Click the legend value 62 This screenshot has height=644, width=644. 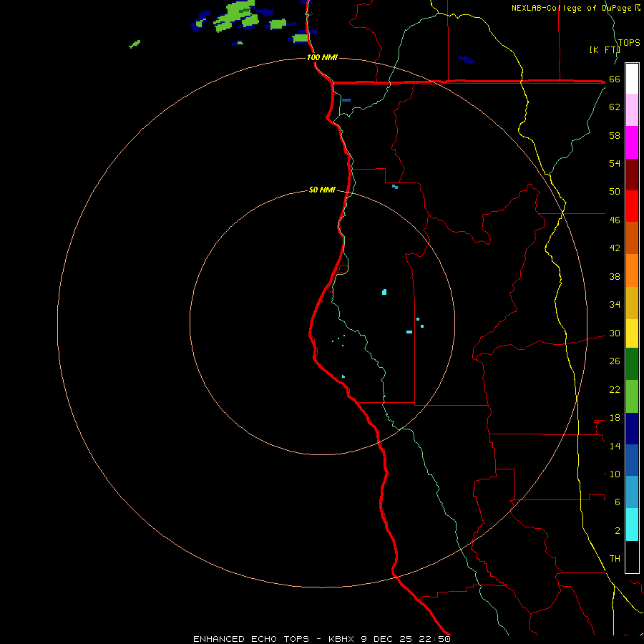[615, 107]
